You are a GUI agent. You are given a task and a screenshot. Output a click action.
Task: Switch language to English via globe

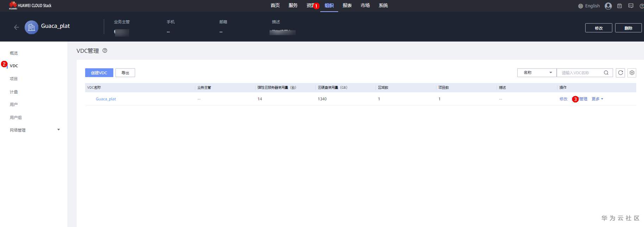pos(589,6)
